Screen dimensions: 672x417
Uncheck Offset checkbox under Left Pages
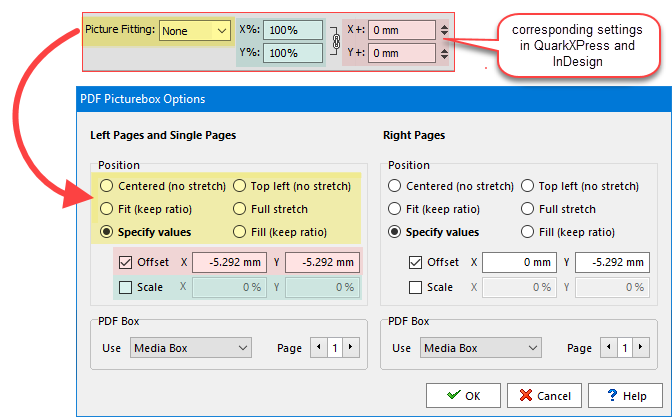[x=125, y=262]
